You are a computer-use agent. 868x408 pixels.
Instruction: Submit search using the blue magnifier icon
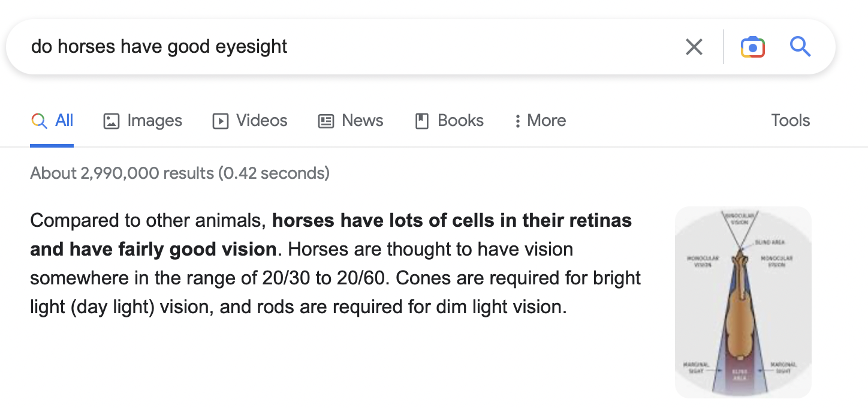coord(800,46)
